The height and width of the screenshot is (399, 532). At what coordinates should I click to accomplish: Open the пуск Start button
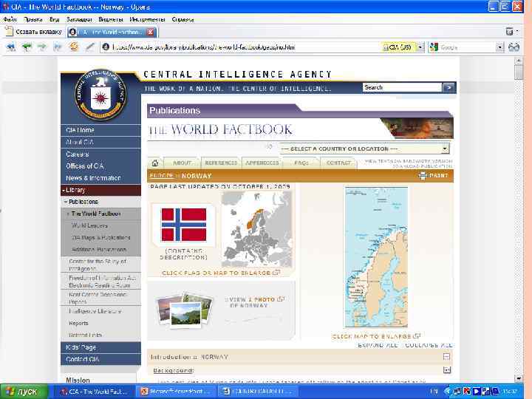point(24,391)
